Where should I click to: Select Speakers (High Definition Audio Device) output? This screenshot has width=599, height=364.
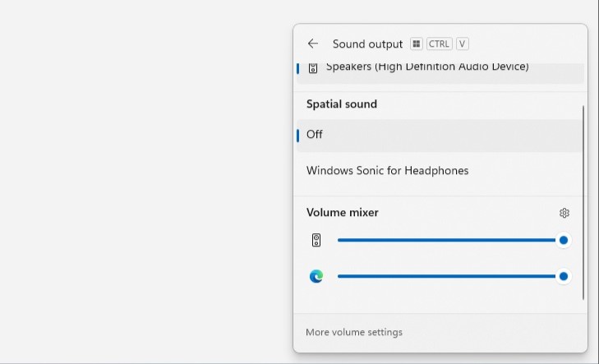427,67
